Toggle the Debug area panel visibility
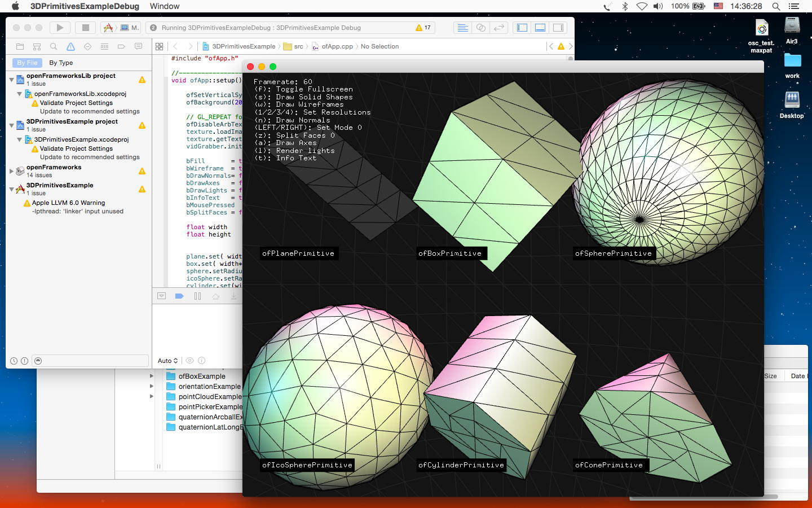 [540, 27]
